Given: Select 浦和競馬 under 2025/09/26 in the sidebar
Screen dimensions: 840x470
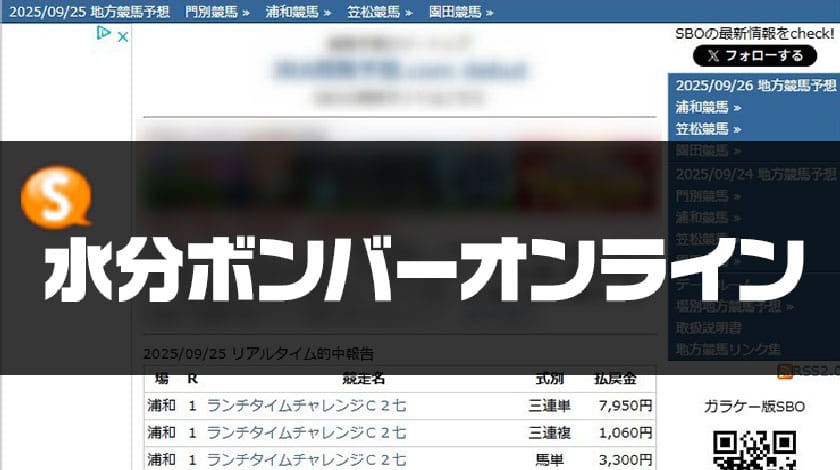Looking at the screenshot, I should pyautogui.click(x=708, y=107).
